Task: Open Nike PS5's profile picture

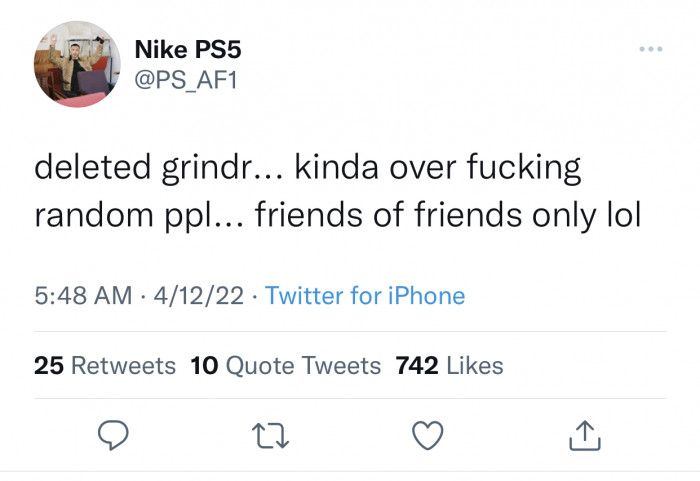Action: coord(77,64)
